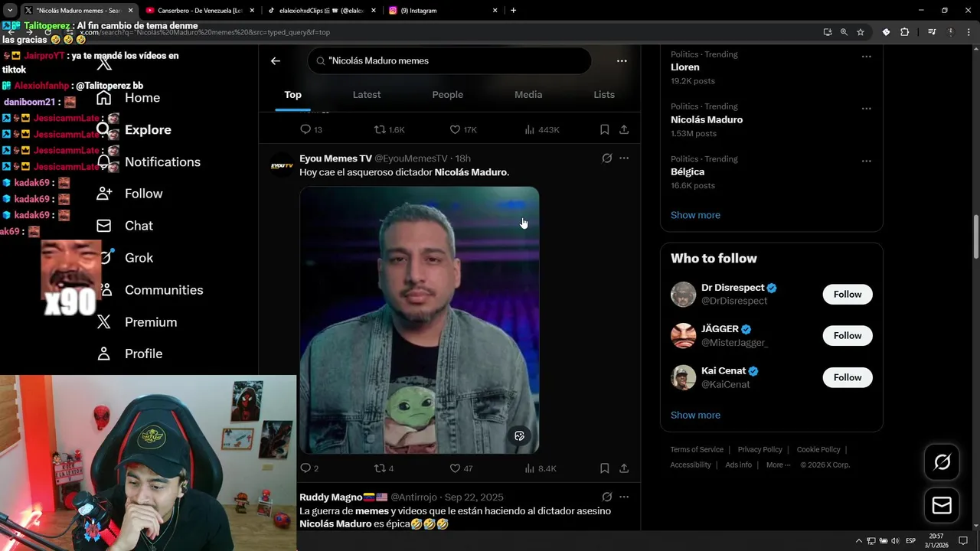Screen dimensions: 980x551
Task: Open Eyou Memes TV profile avatar
Action: [282, 165]
